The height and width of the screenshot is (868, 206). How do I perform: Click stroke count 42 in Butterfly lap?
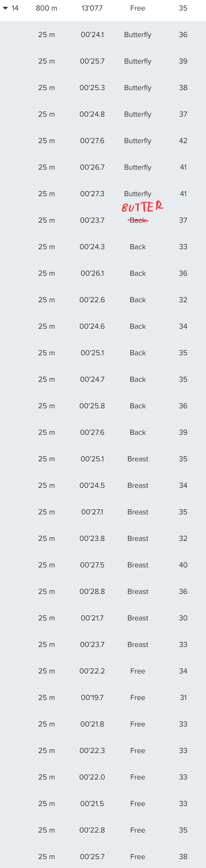(x=183, y=141)
